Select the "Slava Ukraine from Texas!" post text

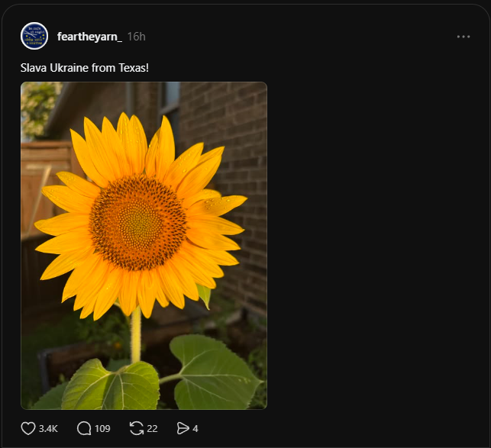click(85, 68)
